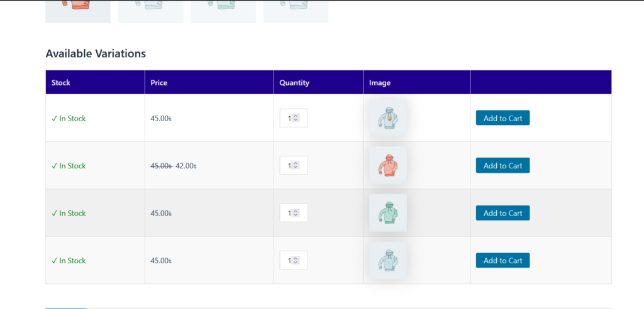Click the Quantity column header

click(x=294, y=82)
